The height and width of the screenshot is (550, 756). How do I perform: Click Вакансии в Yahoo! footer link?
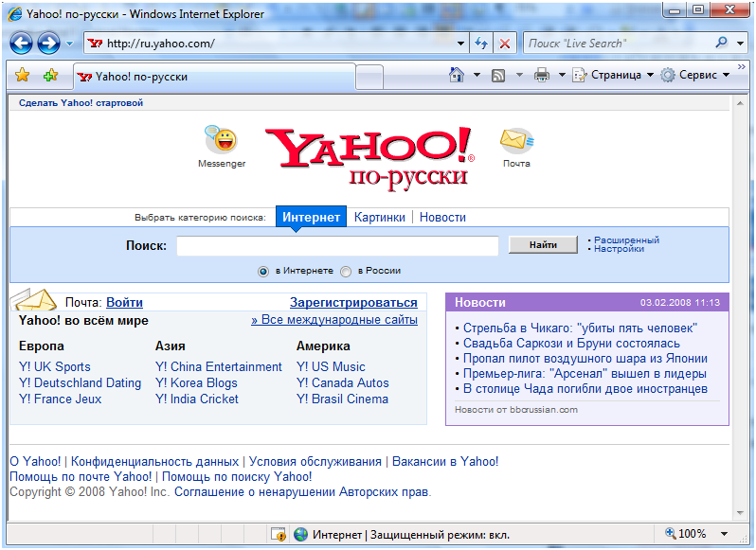[x=445, y=461]
